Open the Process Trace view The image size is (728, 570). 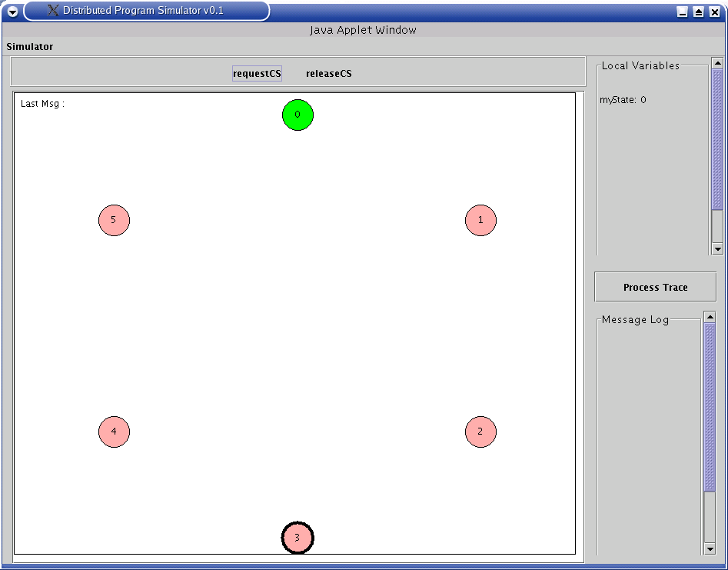(655, 287)
